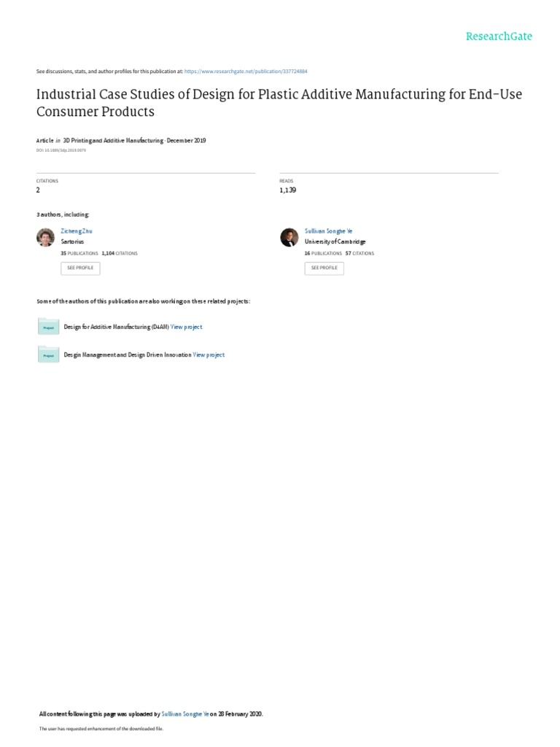Click Zicheng Zhu's 35 publications stat
560x747 pixels.
click(79, 253)
